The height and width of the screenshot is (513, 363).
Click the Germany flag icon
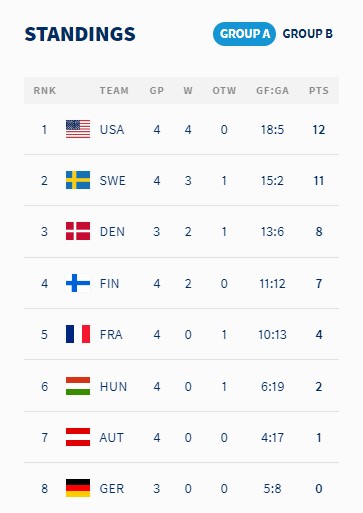[78, 488]
